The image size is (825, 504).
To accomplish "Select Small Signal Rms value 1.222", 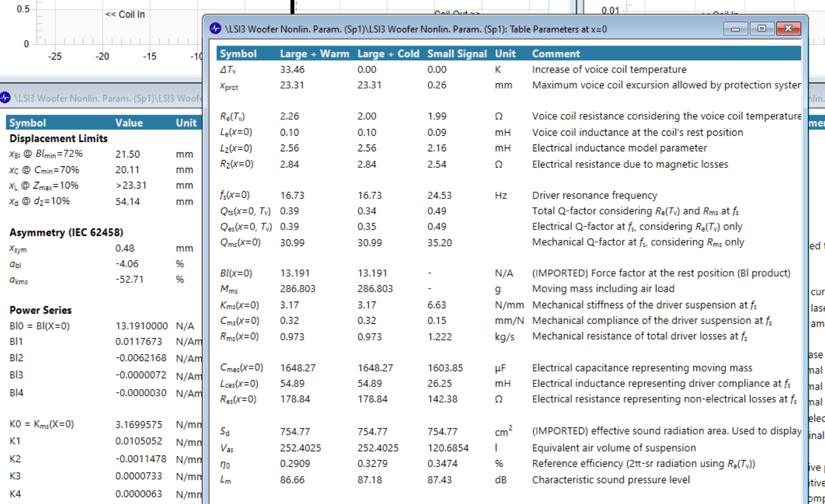I will 439,337.
